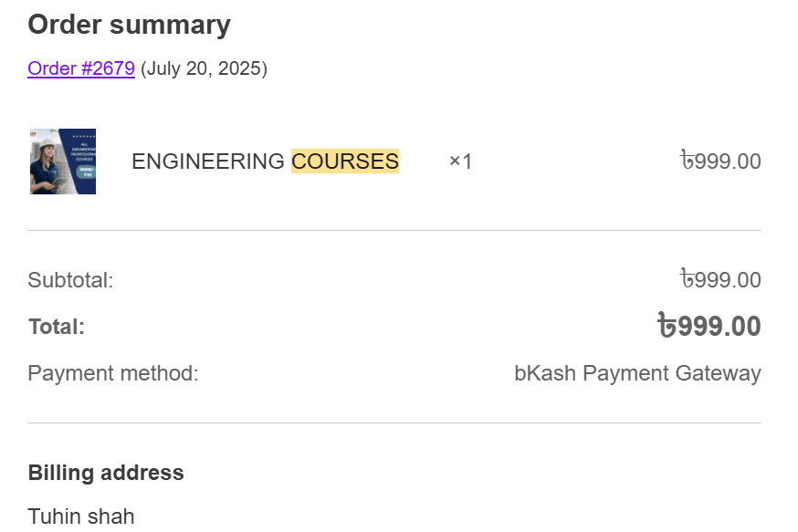Click the Billing address heading
Screen dimensions: 798x532
(106, 473)
